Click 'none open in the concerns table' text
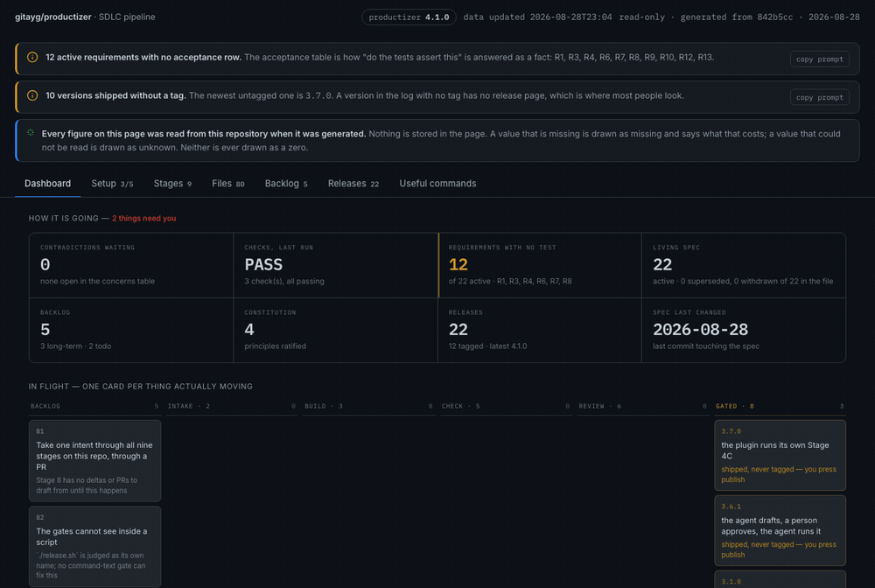Screen dimensions: 875x588 tap(98, 281)
